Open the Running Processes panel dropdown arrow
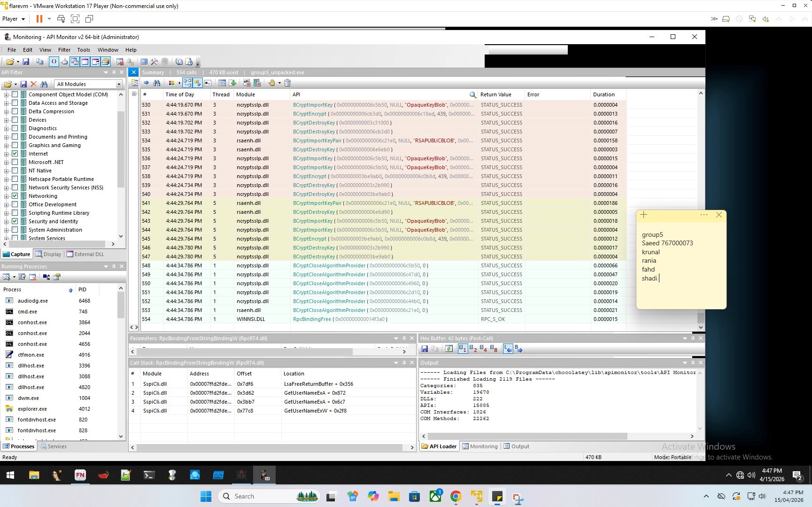The height and width of the screenshot is (507, 812). (x=106, y=266)
